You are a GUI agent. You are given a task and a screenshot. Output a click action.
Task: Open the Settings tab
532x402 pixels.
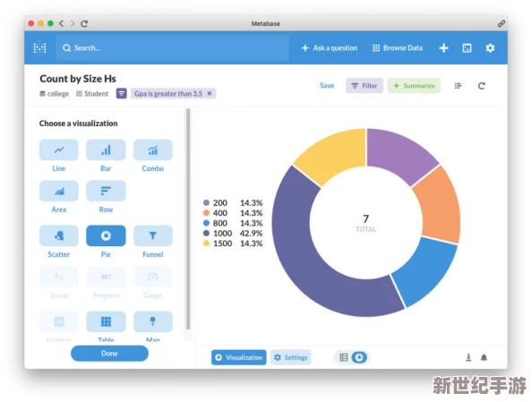291,357
